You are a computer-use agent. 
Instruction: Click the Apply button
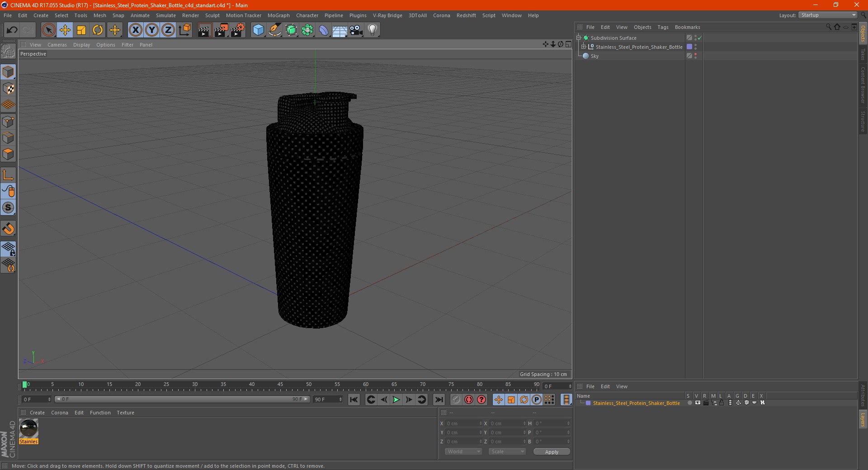pos(552,452)
